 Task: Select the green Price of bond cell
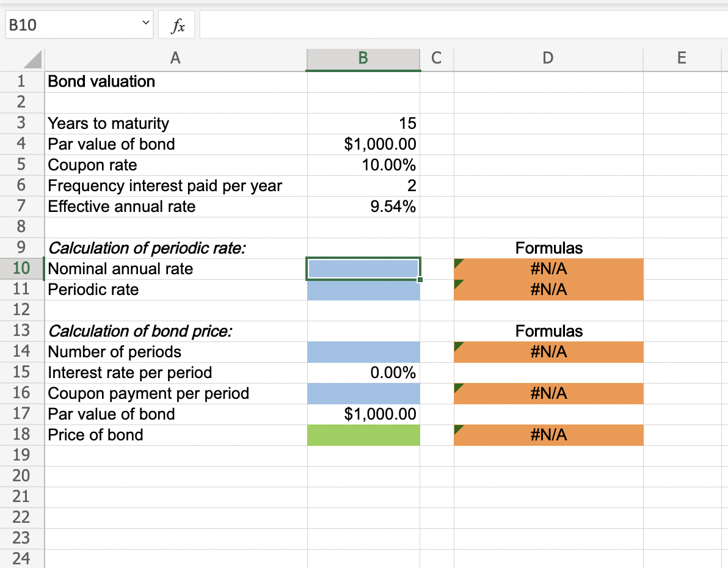click(x=363, y=435)
